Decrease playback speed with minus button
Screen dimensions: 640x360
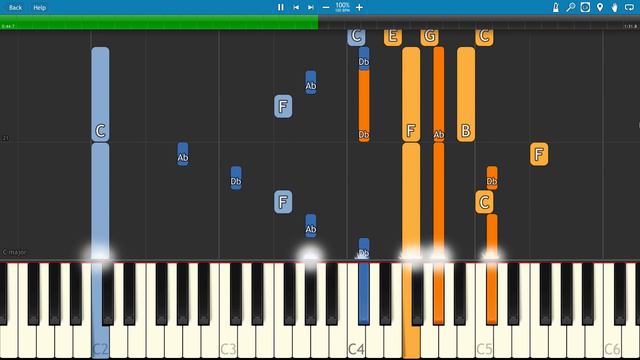tap(326, 7)
